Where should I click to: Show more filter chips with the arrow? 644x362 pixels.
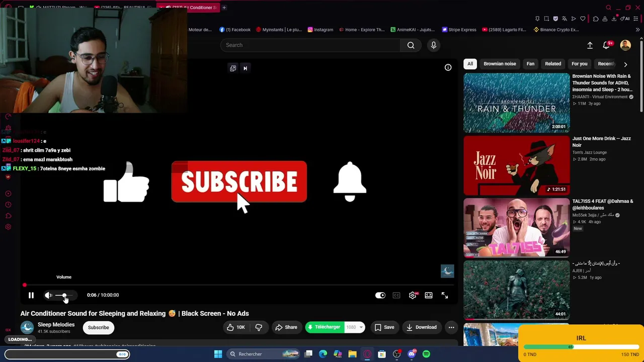tap(625, 64)
